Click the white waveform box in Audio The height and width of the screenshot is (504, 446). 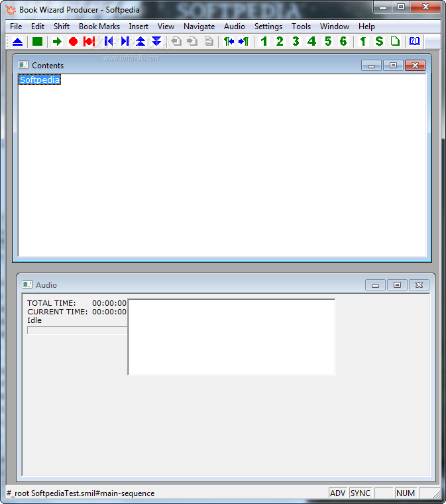point(231,337)
